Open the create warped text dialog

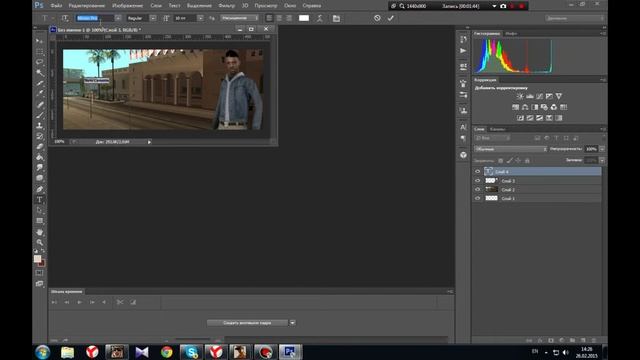click(320, 18)
